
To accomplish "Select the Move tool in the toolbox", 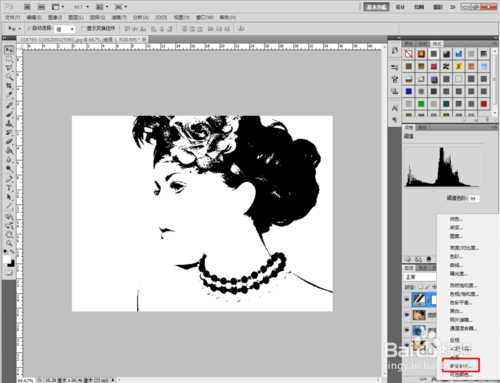I will point(9,50).
